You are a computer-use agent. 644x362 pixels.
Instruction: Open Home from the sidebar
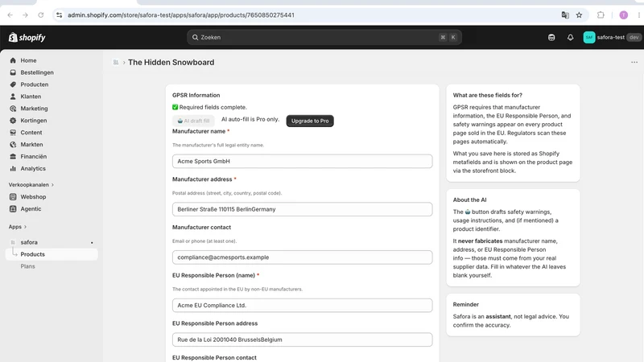28,60
